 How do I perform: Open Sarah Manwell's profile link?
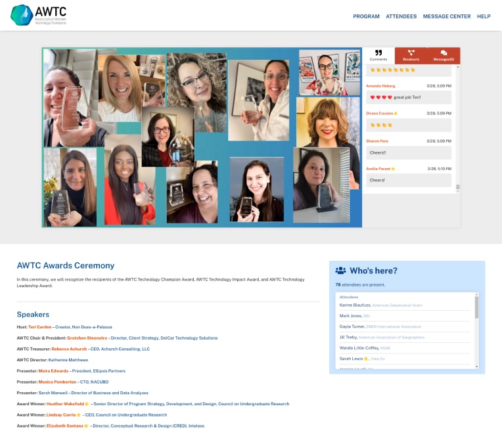point(53,393)
